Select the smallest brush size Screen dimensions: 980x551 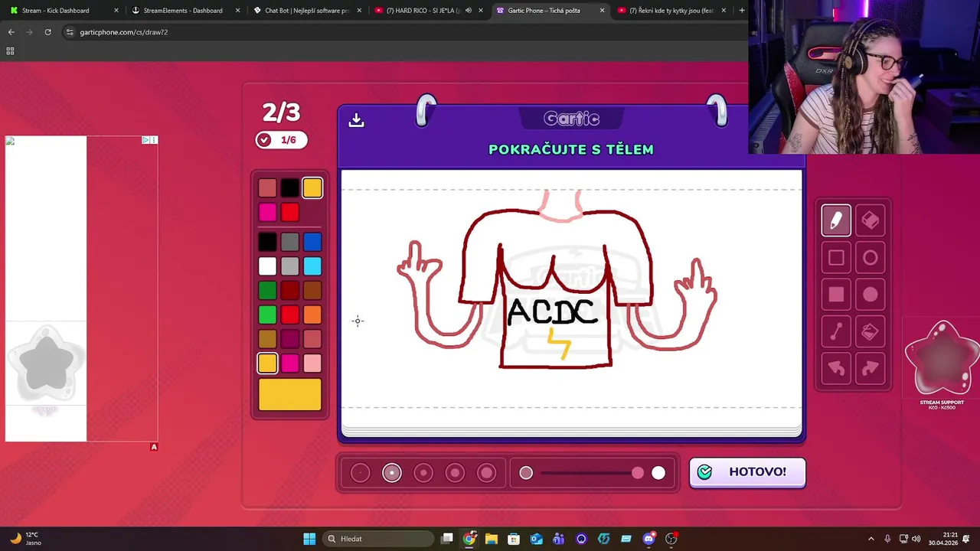point(360,473)
